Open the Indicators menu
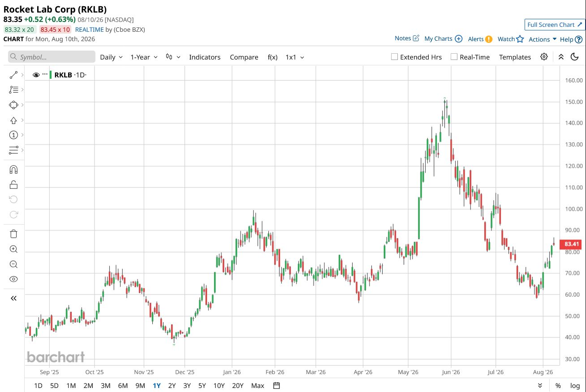The height and width of the screenshot is (392, 586). [205, 57]
